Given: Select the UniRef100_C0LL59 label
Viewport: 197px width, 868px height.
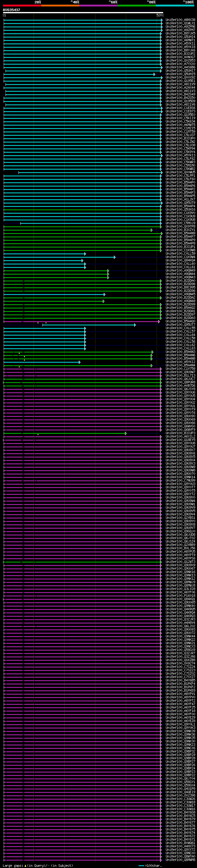Looking at the screenshot, I should click(180, 253).
